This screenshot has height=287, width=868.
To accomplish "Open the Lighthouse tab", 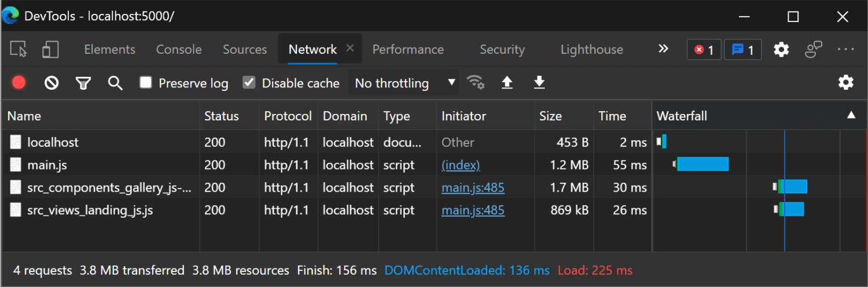I will pos(592,50).
